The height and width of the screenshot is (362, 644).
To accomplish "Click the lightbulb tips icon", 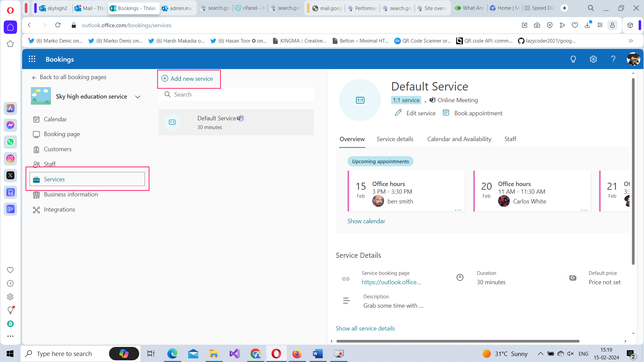I will tap(573, 59).
